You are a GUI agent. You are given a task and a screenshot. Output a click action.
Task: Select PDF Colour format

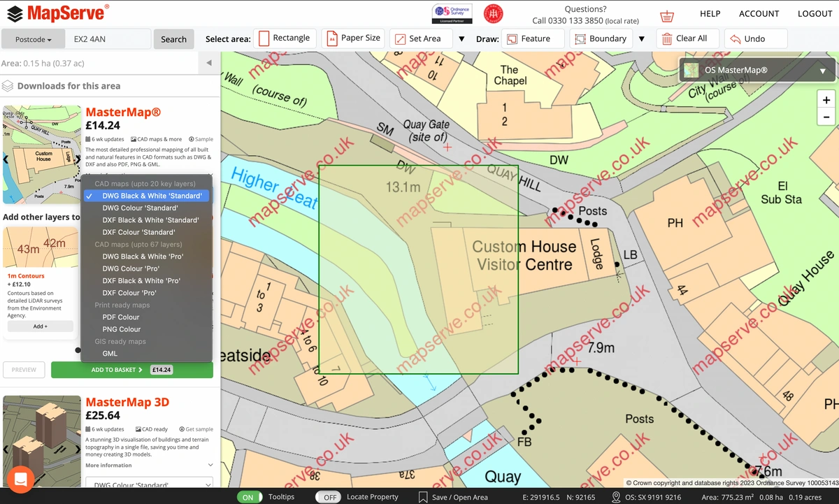coord(146,317)
